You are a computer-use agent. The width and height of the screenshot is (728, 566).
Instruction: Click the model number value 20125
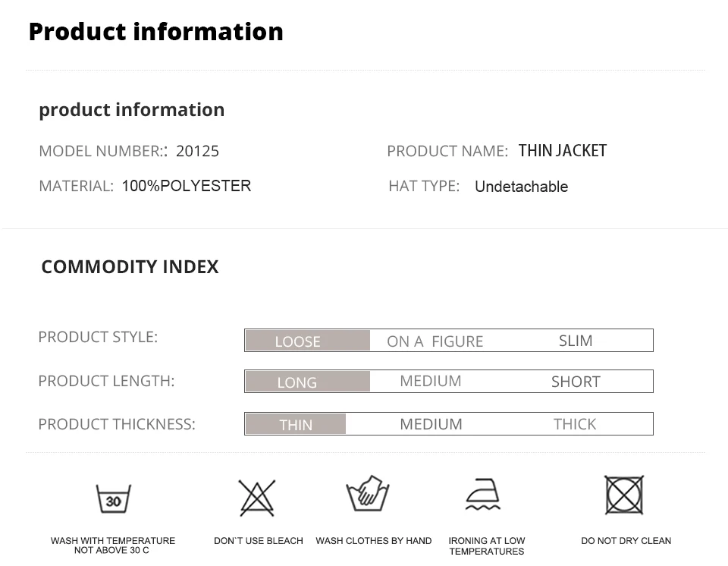point(197,151)
